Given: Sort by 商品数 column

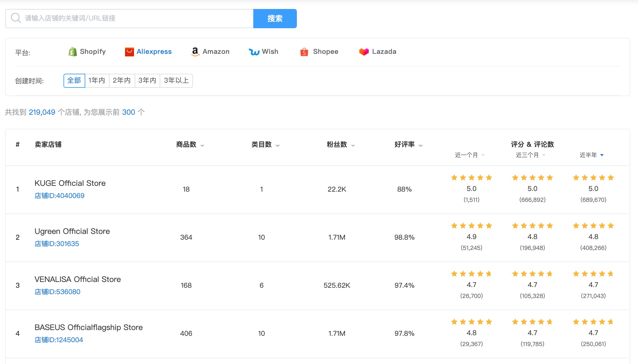Looking at the screenshot, I should pyautogui.click(x=190, y=145).
